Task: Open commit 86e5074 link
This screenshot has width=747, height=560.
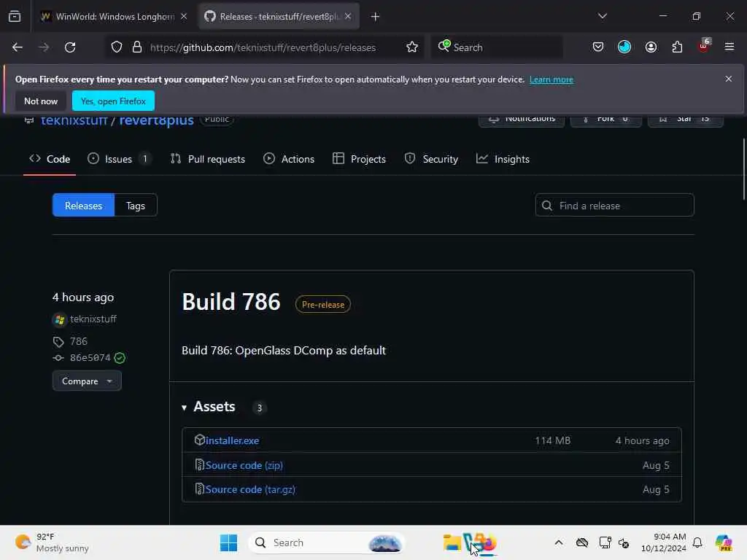Action: [x=90, y=357]
